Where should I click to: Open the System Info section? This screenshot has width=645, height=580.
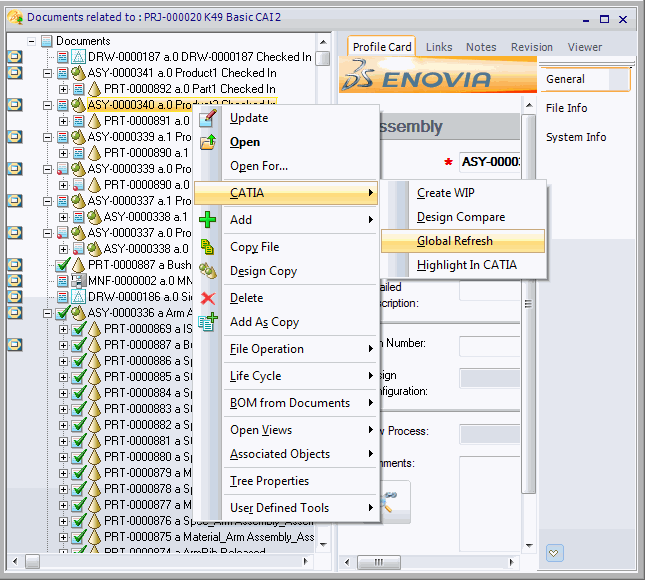coord(576,137)
